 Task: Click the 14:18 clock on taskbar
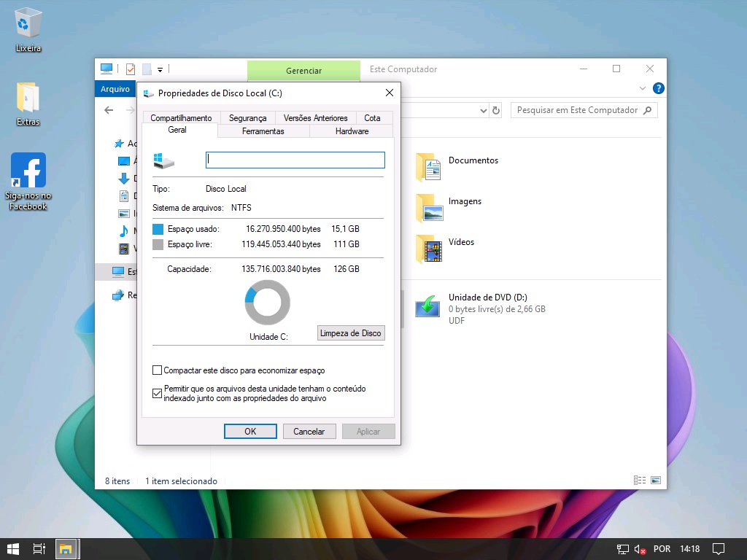coord(689,549)
